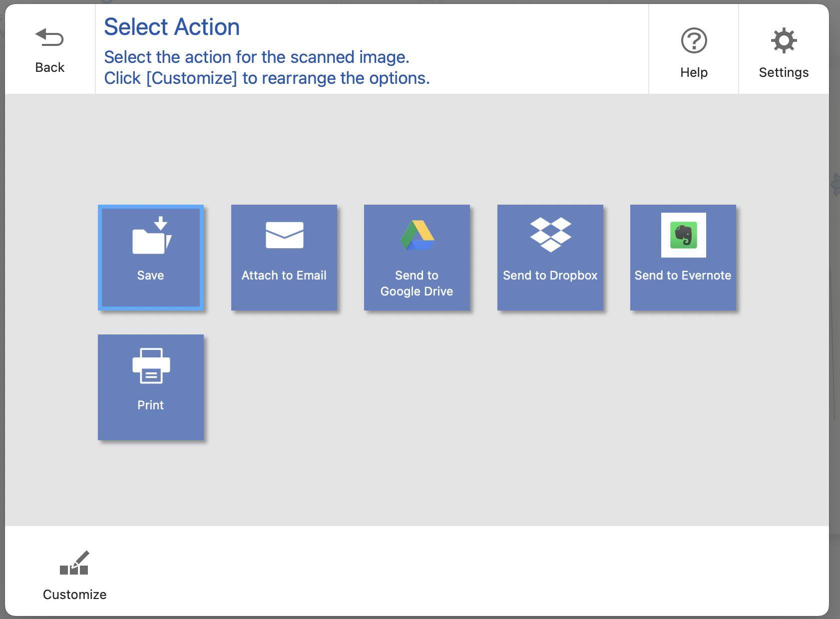Viewport: 840px width, 619px height.
Task: Open Settings using its text label
Action: coord(784,72)
